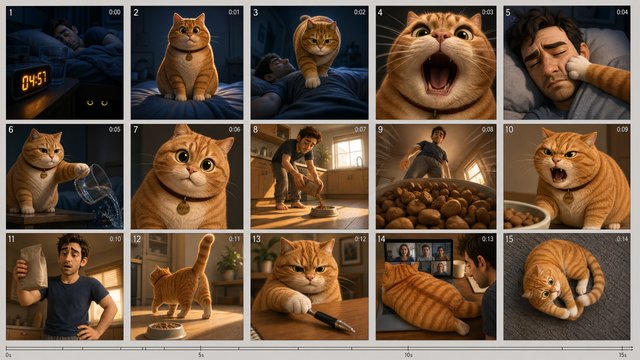The width and height of the screenshot is (640, 360).
Task: Click the 0:10 timestamp label
Action: point(115,239)
